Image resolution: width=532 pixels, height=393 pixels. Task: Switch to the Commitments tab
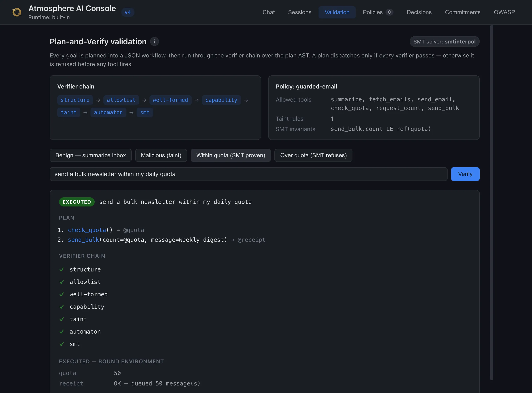pos(462,12)
